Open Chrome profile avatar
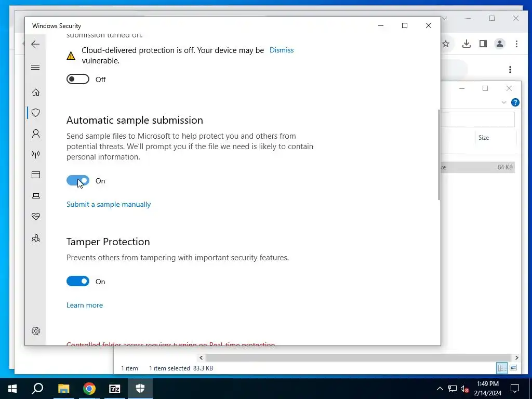Viewport: 532px width, 399px height. (500, 44)
